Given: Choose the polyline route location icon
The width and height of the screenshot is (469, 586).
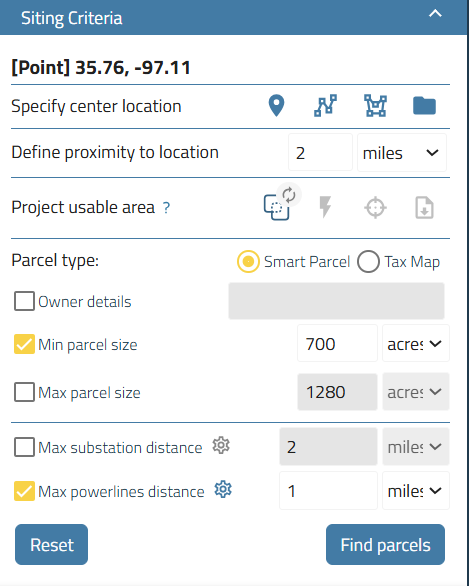Looking at the screenshot, I should (x=325, y=106).
